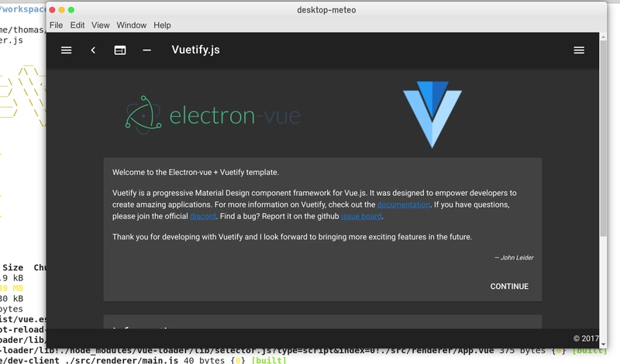This screenshot has height=364, width=620.
Task: Click the electron-vue logo image
Action: [x=212, y=115]
